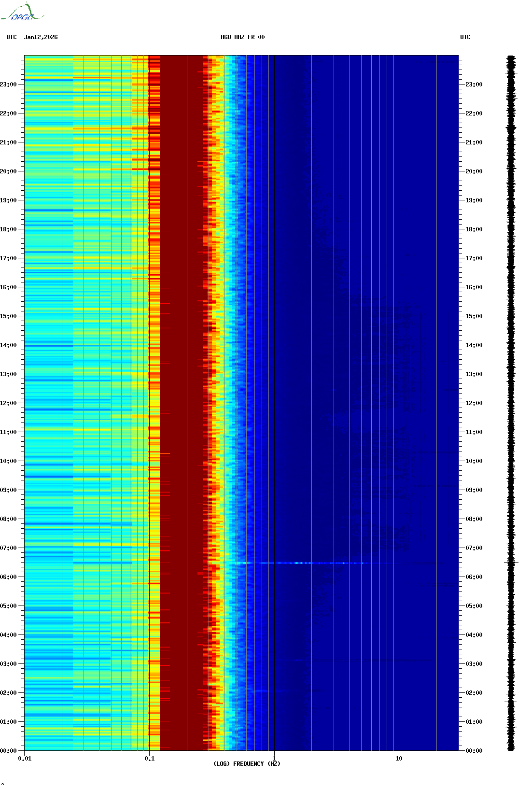
Task: Click the 01:00 label on right axis
Action: [x=474, y=722]
